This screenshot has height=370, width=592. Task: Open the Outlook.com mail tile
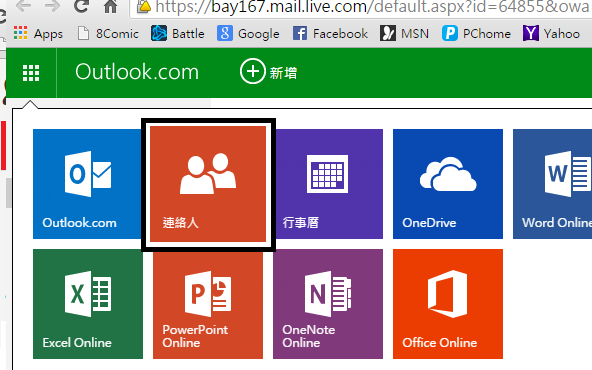pyautogui.click(x=88, y=184)
